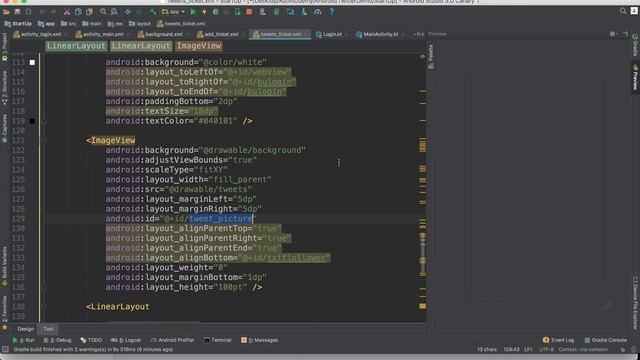Click the Search Everywhere magnifier icon
Screen dimensions: 640x360
(x=623, y=11)
